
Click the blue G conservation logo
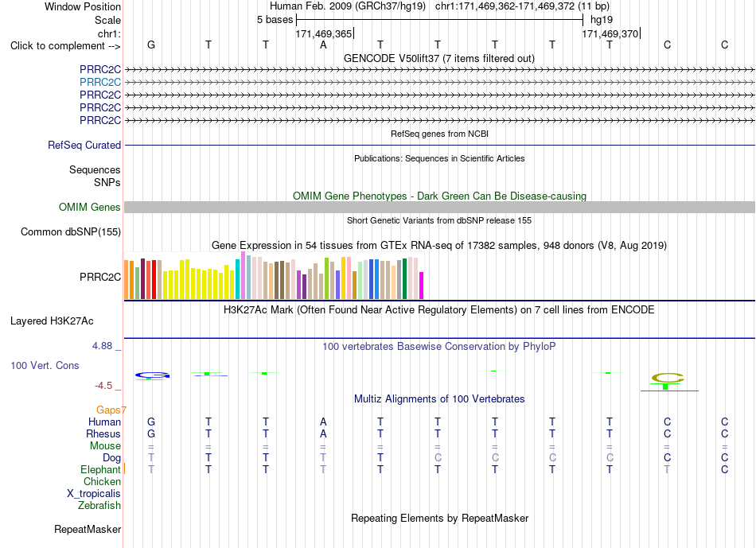coord(152,375)
